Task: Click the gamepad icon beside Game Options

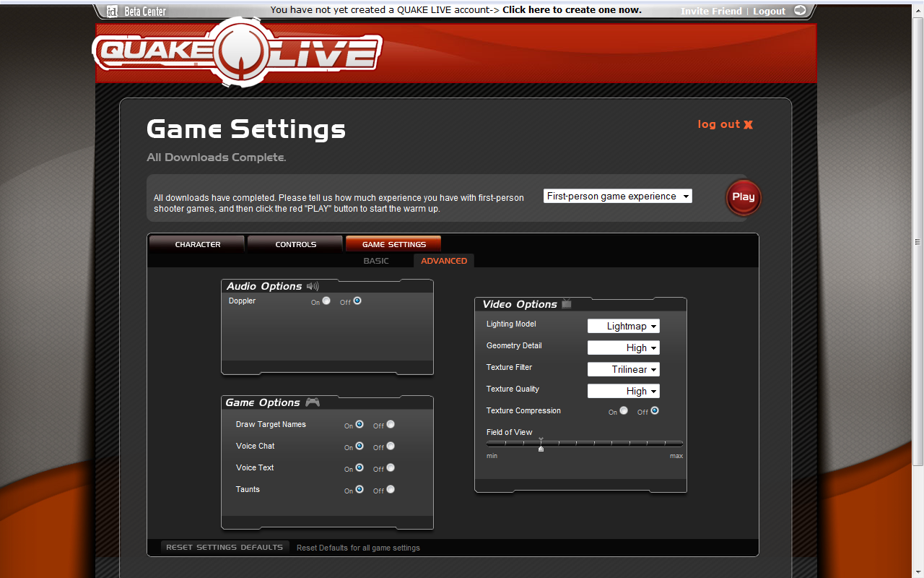Action: (x=313, y=402)
